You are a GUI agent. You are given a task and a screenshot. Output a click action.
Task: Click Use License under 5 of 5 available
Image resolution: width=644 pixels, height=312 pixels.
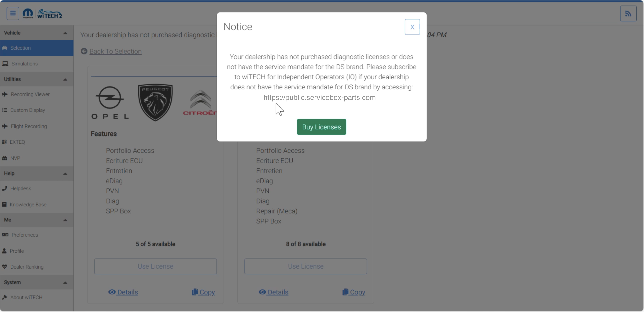(155, 266)
